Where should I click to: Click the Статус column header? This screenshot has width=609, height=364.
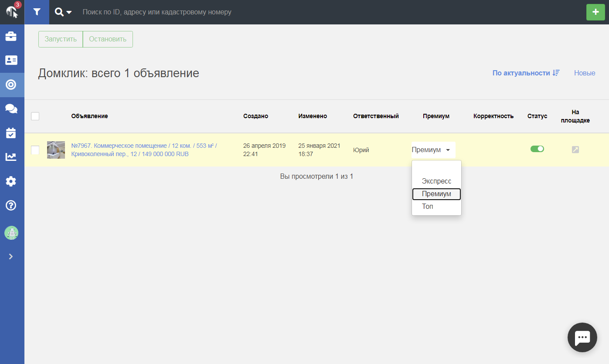(x=537, y=116)
